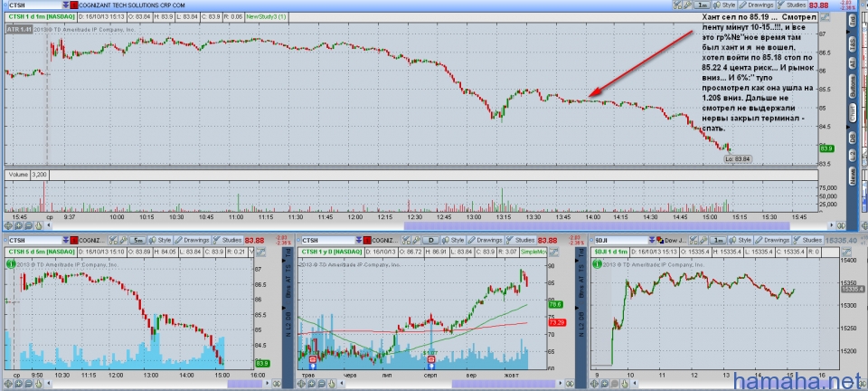Viewport: 868px width, 391px height.
Task: Open Studies menu on $DJI chart
Action: 807,241
